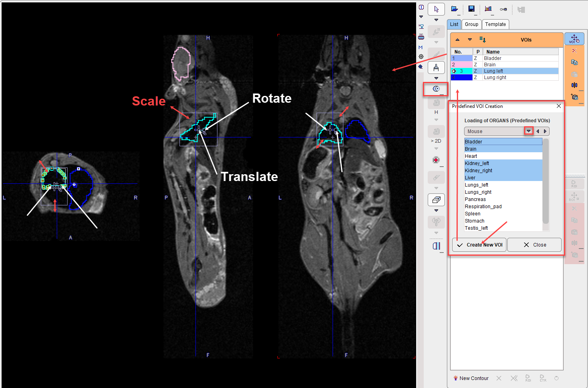Select Kidney_left in organs list
The height and width of the screenshot is (388, 588).
[x=503, y=163]
